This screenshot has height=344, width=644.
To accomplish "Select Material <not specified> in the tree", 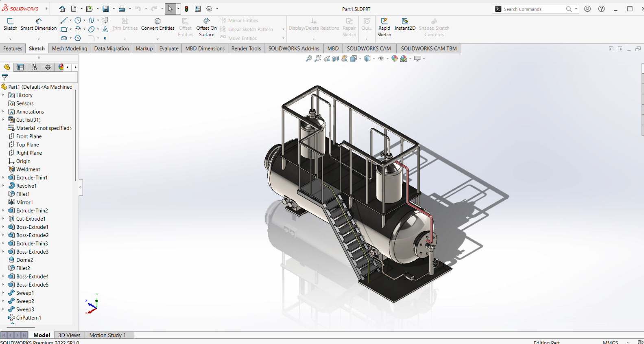I will coord(40,128).
